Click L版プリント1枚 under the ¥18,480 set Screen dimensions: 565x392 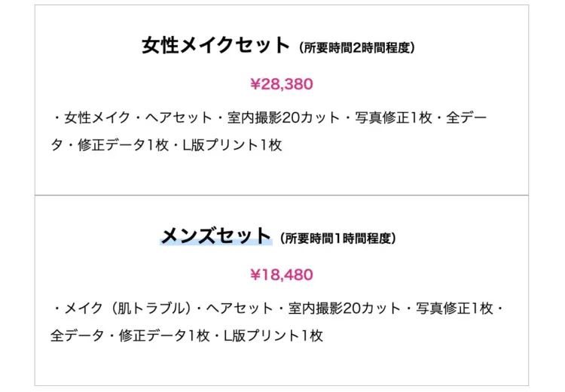click(x=273, y=336)
